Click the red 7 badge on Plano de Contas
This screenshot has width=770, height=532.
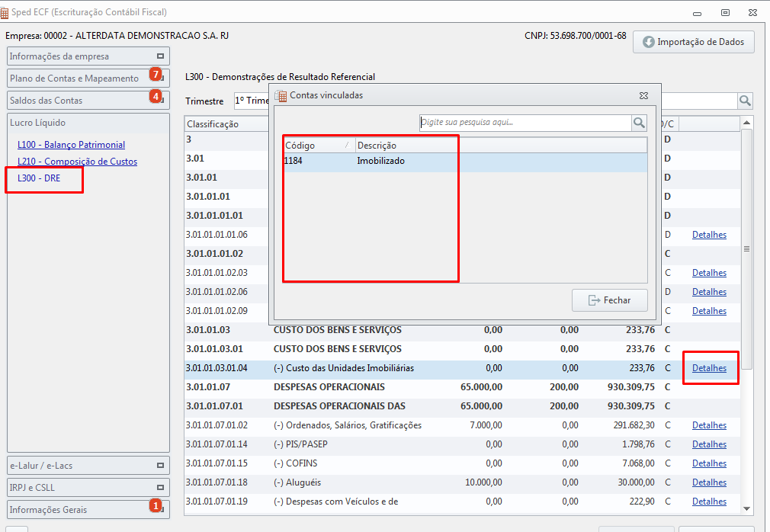tap(156, 74)
